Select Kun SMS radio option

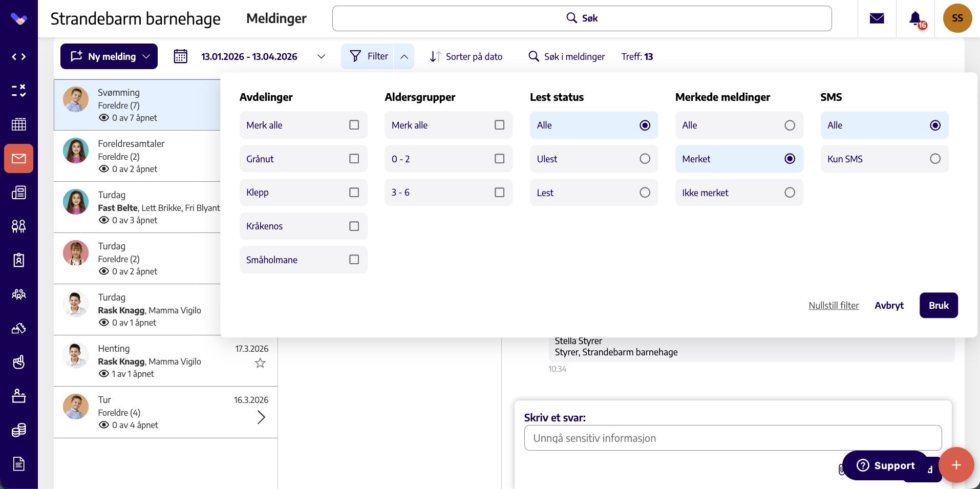935,159
